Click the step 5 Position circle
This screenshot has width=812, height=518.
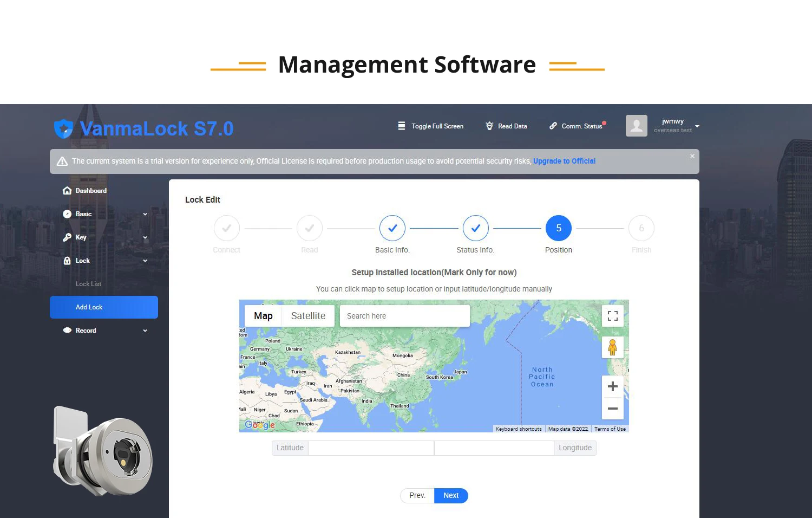click(x=559, y=228)
